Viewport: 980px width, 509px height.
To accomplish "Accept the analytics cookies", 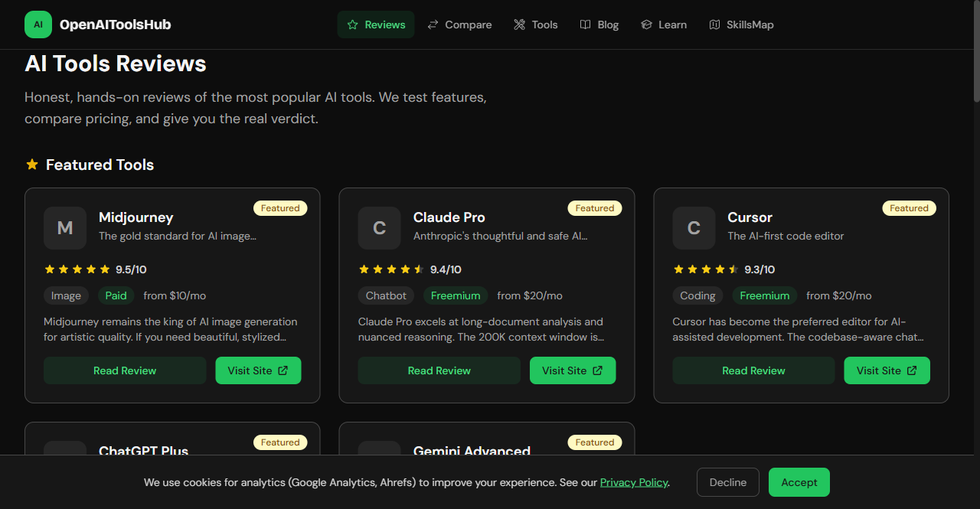I will click(799, 482).
